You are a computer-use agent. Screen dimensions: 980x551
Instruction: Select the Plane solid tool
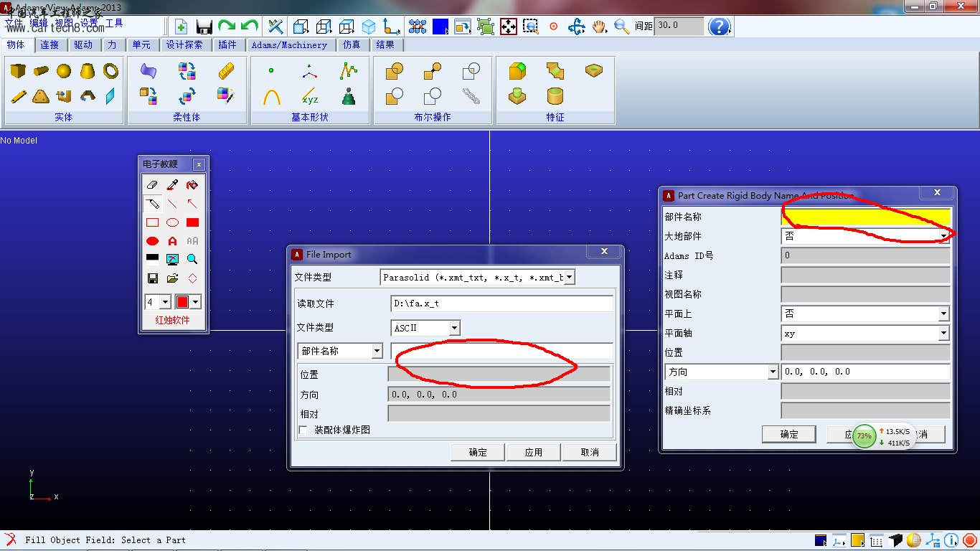[x=110, y=96]
